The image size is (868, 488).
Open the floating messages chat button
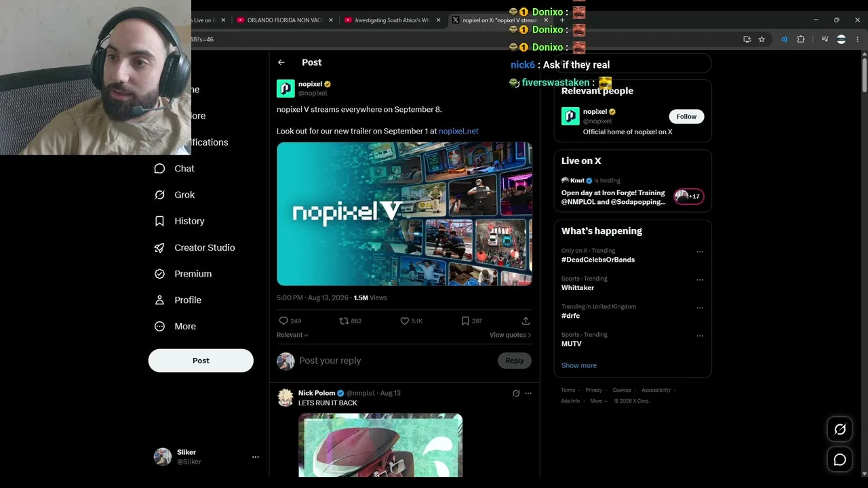pos(840,460)
